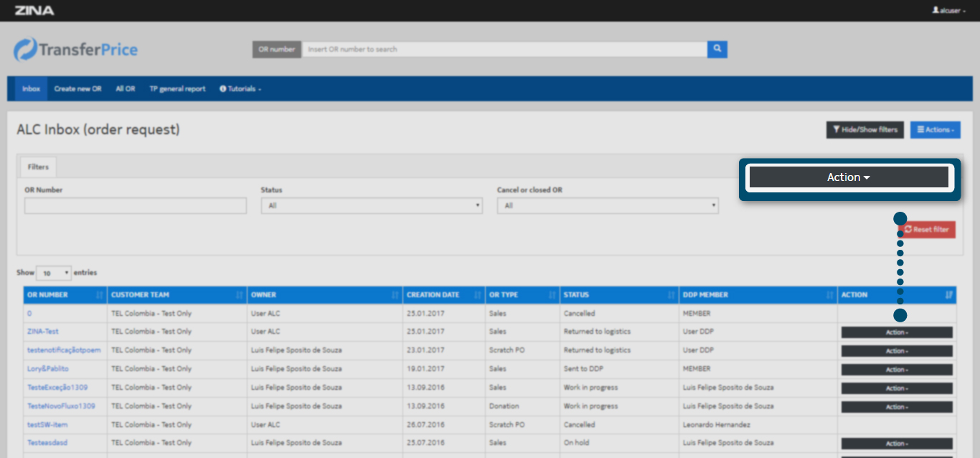Image resolution: width=980 pixels, height=458 pixels.
Task: Open the ZINA-Test order request link
Action: click(x=43, y=332)
